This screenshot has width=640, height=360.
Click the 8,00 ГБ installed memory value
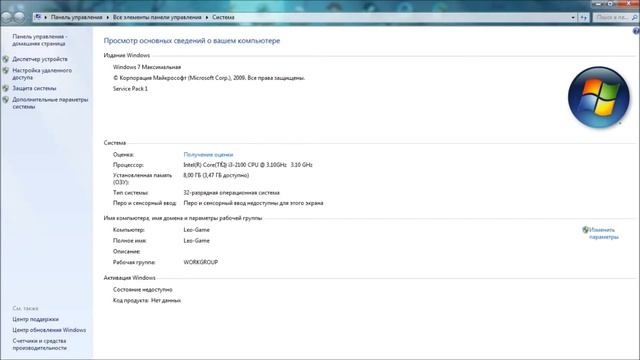point(216,176)
